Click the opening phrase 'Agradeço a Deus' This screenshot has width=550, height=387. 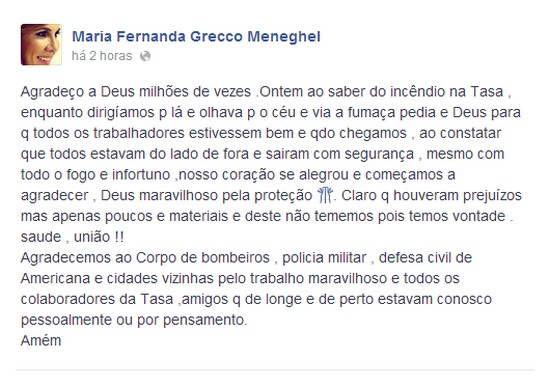click(x=78, y=92)
